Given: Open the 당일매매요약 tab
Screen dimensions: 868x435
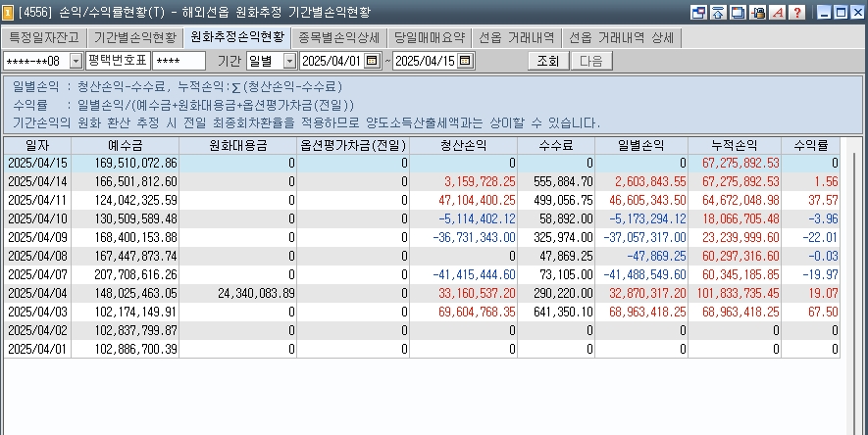Looking at the screenshot, I should click(429, 37).
